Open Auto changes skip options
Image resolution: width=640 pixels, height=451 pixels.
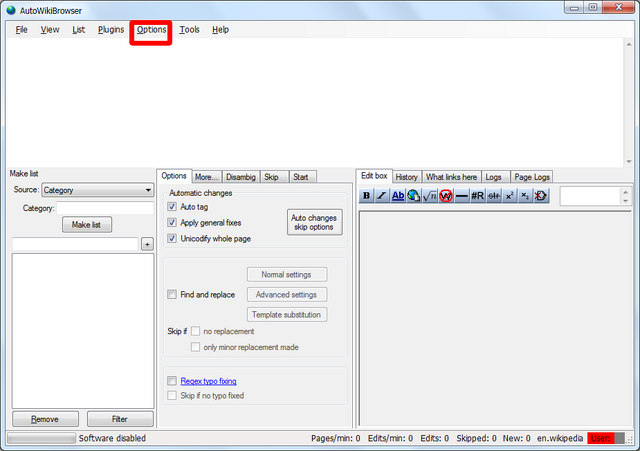[x=314, y=222]
